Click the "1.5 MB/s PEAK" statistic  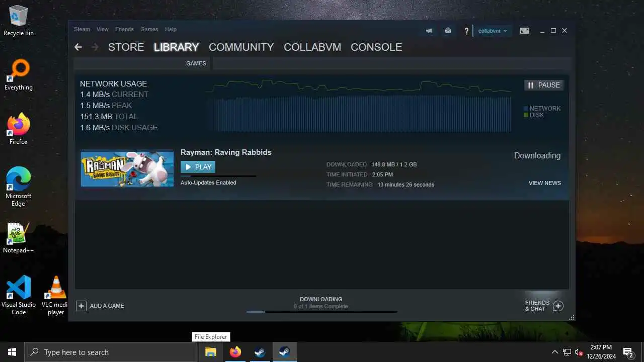pyautogui.click(x=106, y=106)
